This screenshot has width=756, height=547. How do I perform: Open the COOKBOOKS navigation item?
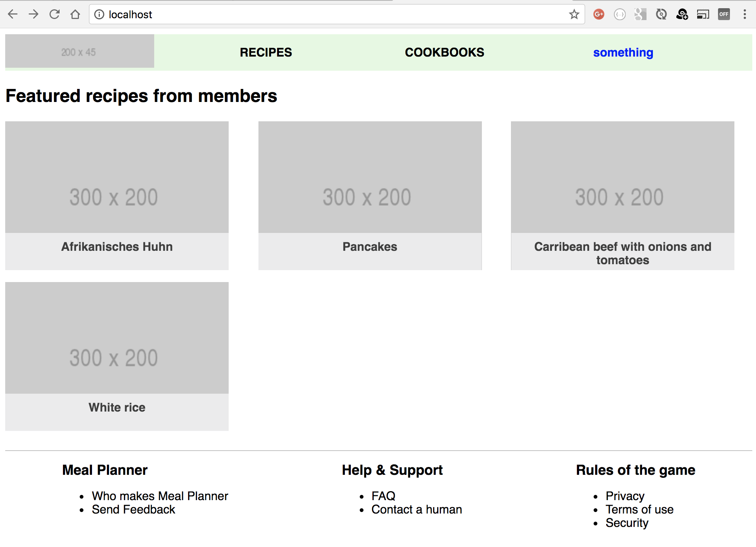445,52
